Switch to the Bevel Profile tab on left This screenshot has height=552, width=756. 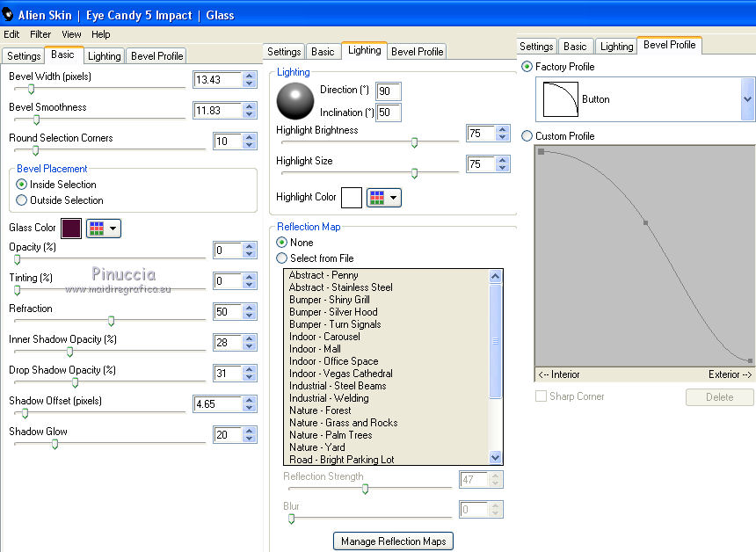click(156, 56)
